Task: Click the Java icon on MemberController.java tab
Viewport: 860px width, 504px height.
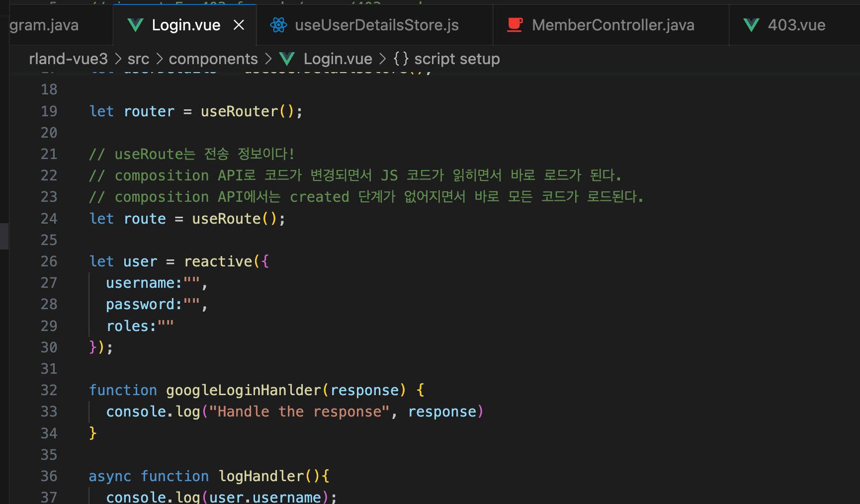Action: click(x=515, y=25)
